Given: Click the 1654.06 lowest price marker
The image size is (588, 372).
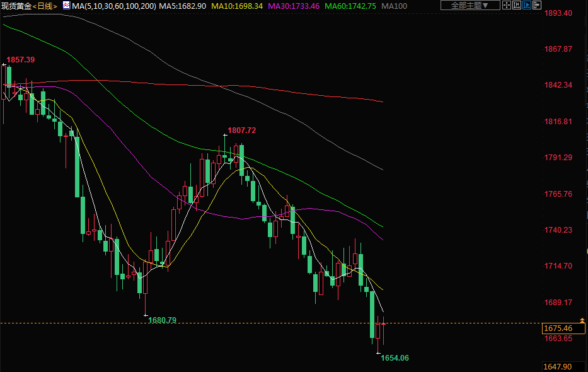Looking at the screenshot, I should coord(395,358).
